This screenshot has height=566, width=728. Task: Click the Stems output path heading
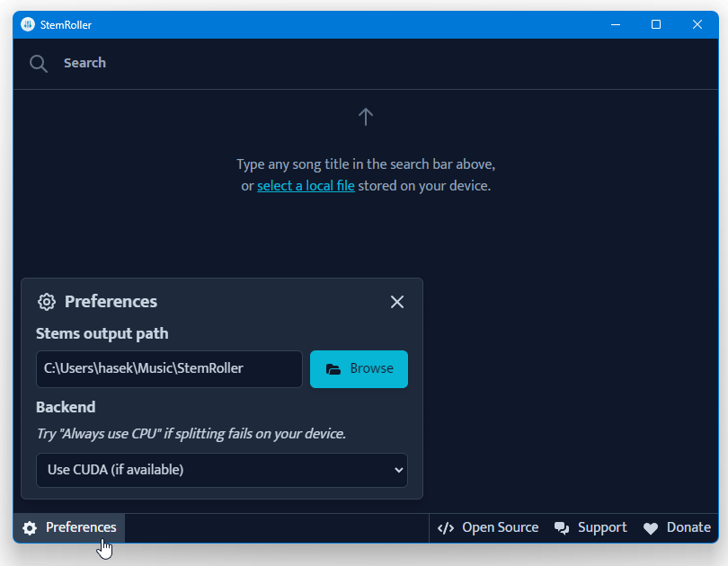[x=102, y=333]
